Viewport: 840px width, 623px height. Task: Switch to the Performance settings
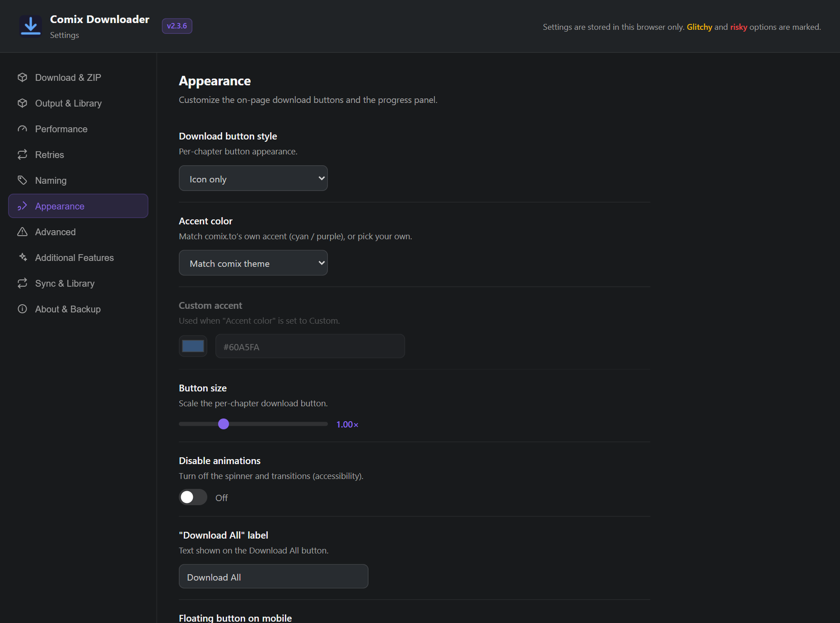[x=78, y=129]
